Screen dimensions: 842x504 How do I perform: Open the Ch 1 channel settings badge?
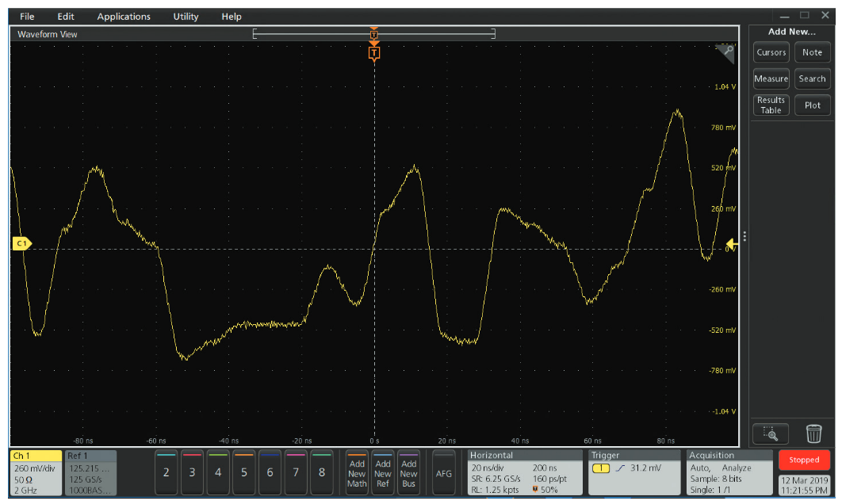tap(36, 472)
